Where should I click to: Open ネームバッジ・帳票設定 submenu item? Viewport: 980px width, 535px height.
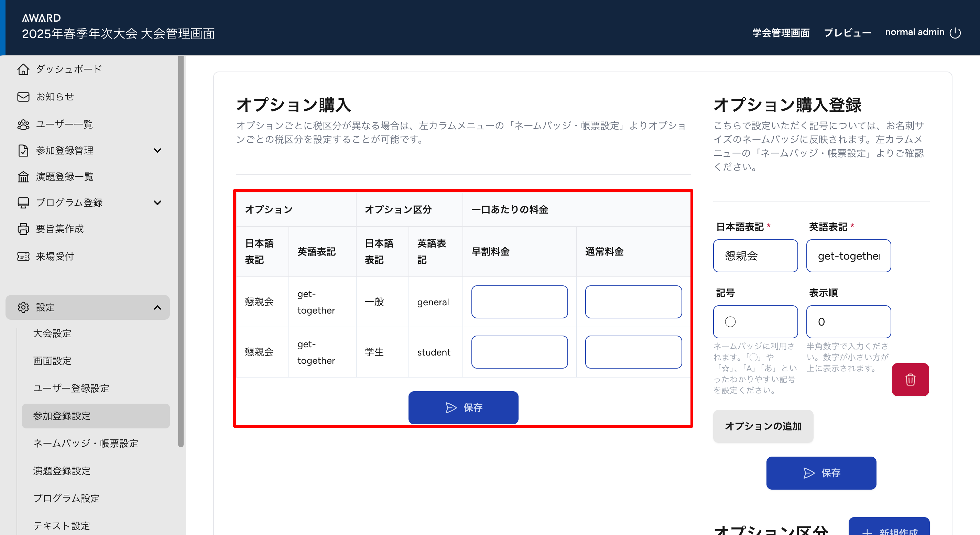click(x=85, y=443)
